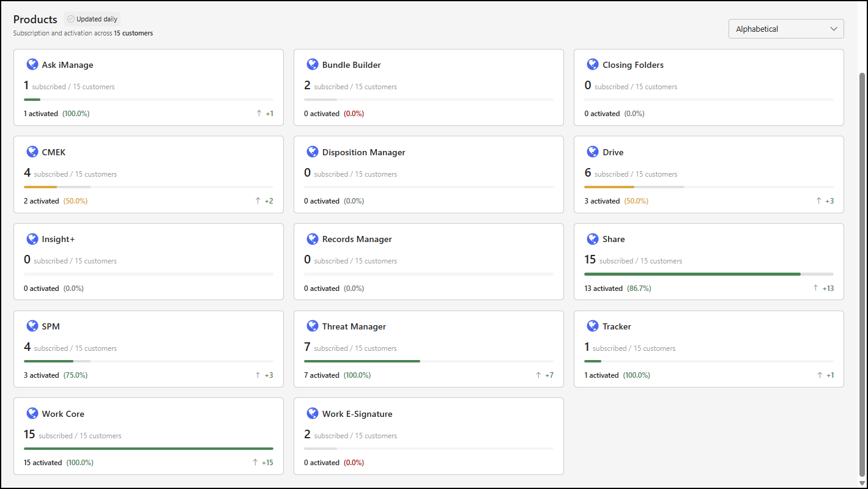
Task: Click the up arrow trend icon on SPM
Action: click(x=258, y=375)
